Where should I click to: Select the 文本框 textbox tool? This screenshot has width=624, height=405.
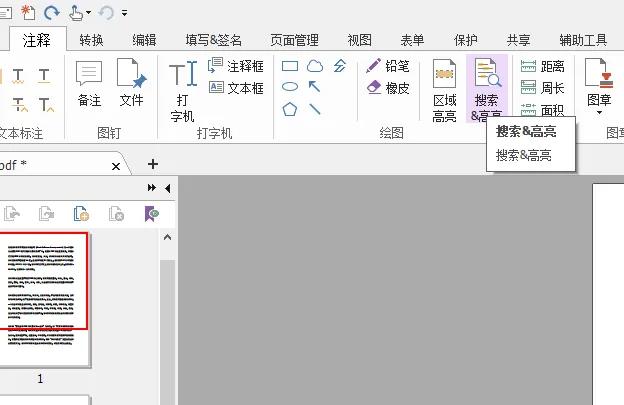[236, 88]
